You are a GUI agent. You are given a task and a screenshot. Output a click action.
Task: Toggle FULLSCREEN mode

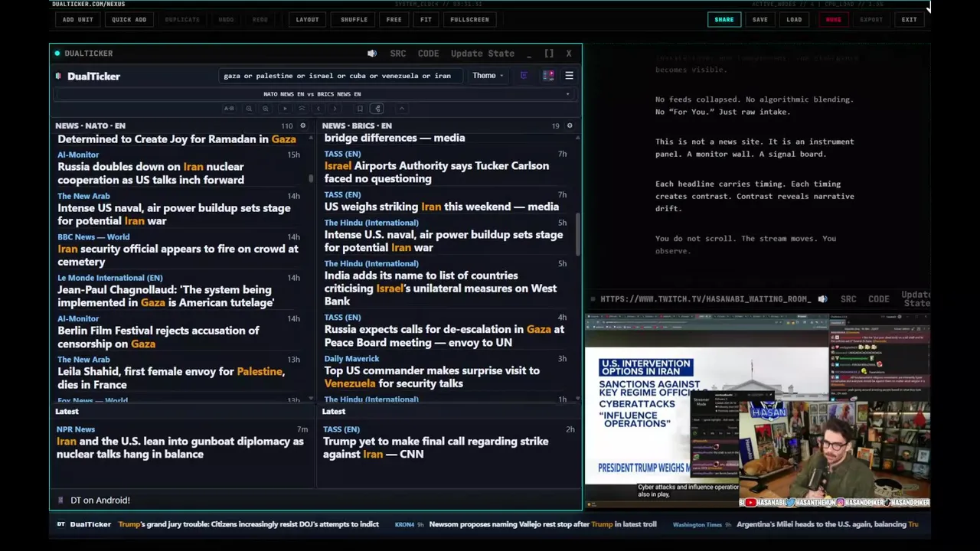click(469, 19)
